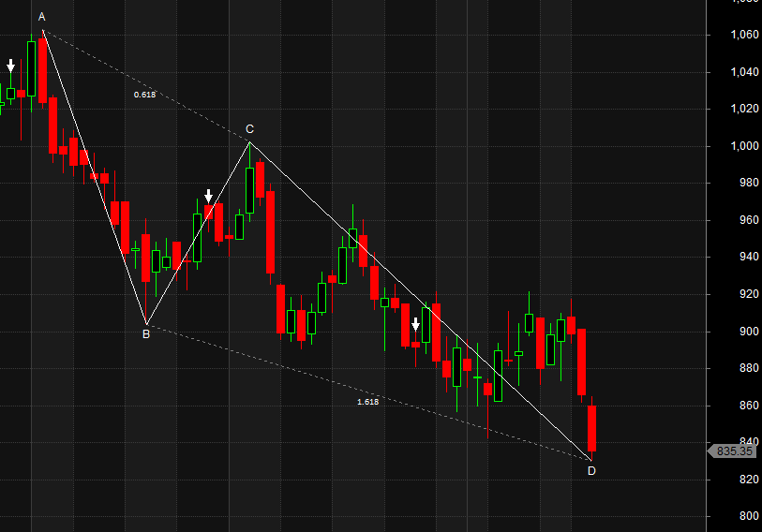
Task: Select point label B at the swing low
Action: pyautogui.click(x=146, y=333)
